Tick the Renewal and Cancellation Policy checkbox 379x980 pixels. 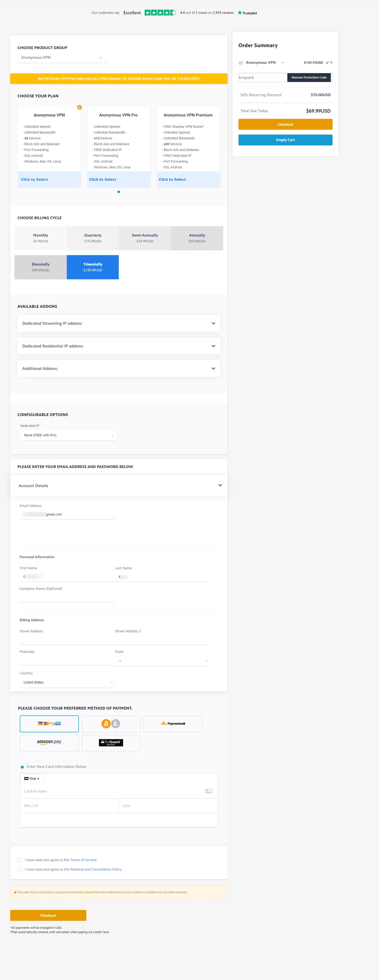19,869
